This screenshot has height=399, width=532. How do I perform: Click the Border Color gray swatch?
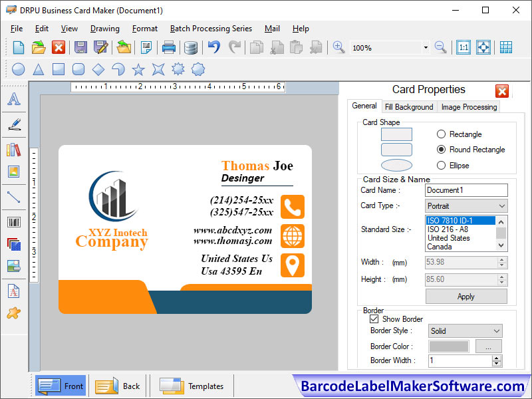[449, 346]
